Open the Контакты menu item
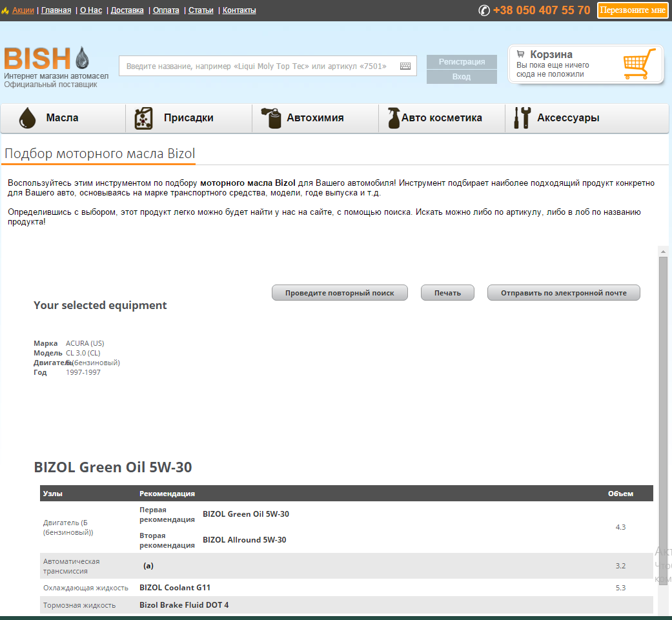Image resolution: width=672 pixels, height=620 pixels. (239, 10)
